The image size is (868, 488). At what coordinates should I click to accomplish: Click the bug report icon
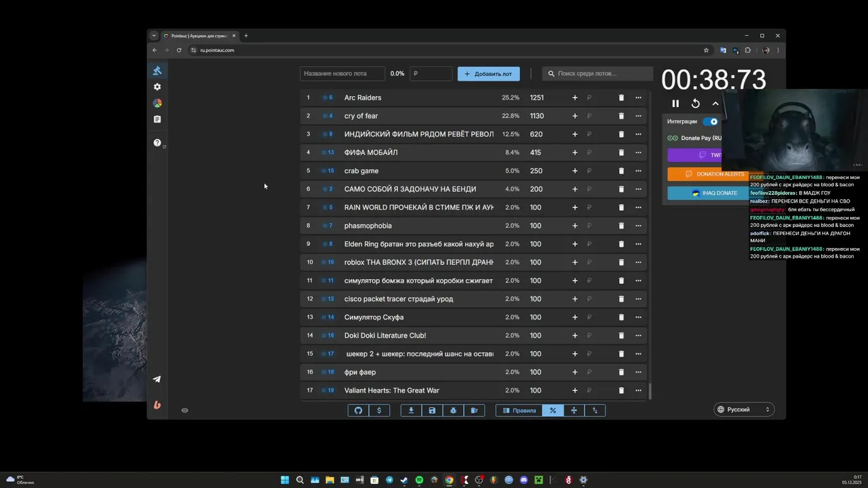453,410
